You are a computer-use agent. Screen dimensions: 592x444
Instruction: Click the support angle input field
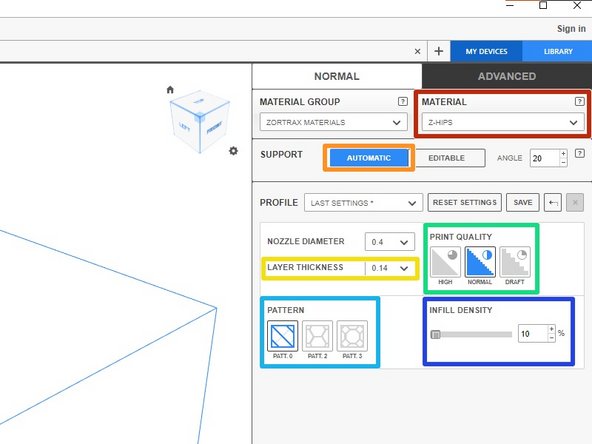(544, 158)
